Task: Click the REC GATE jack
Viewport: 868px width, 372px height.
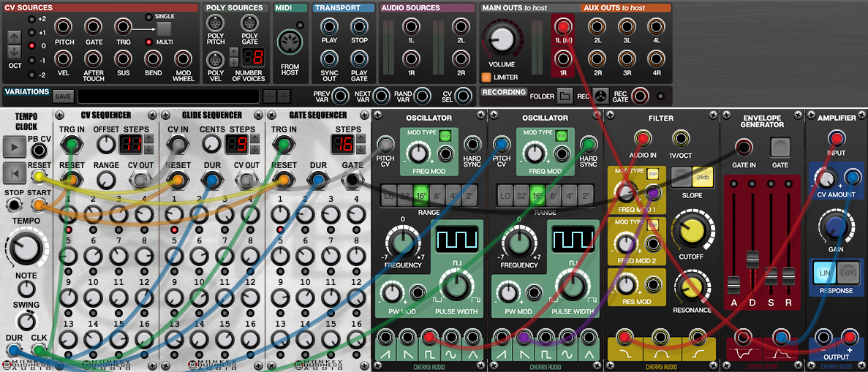Action: pos(640,96)
